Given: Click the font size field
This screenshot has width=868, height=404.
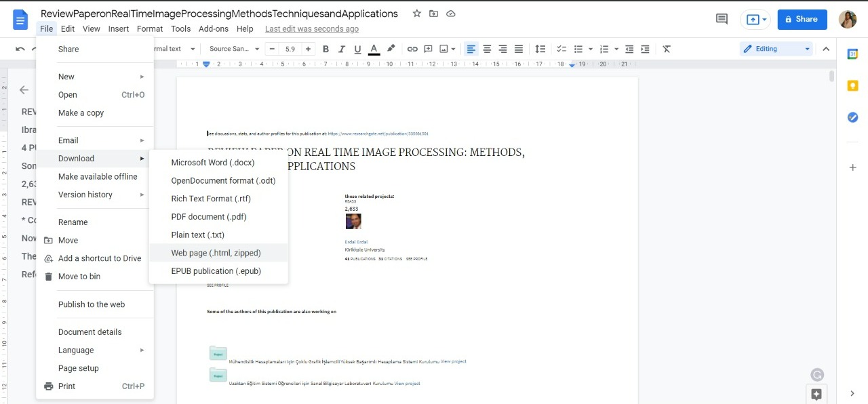Looking at the screenshot, I should click(290, 49).
